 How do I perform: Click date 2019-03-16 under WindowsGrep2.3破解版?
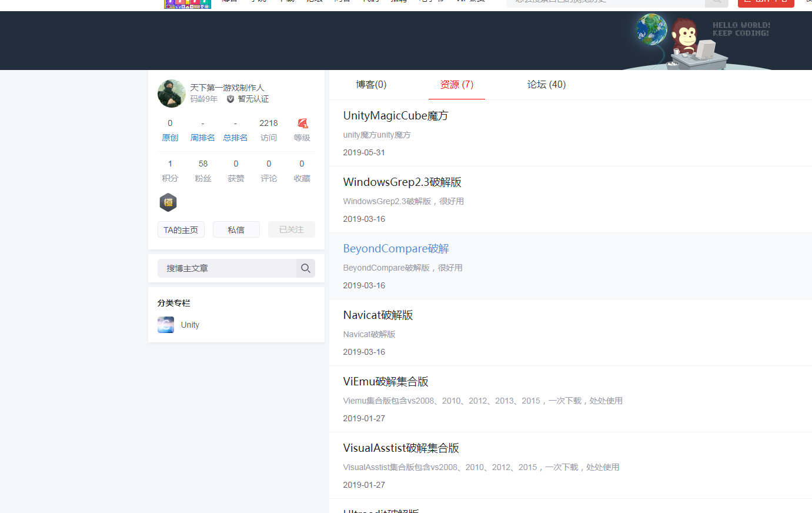(x=364, y=219)
